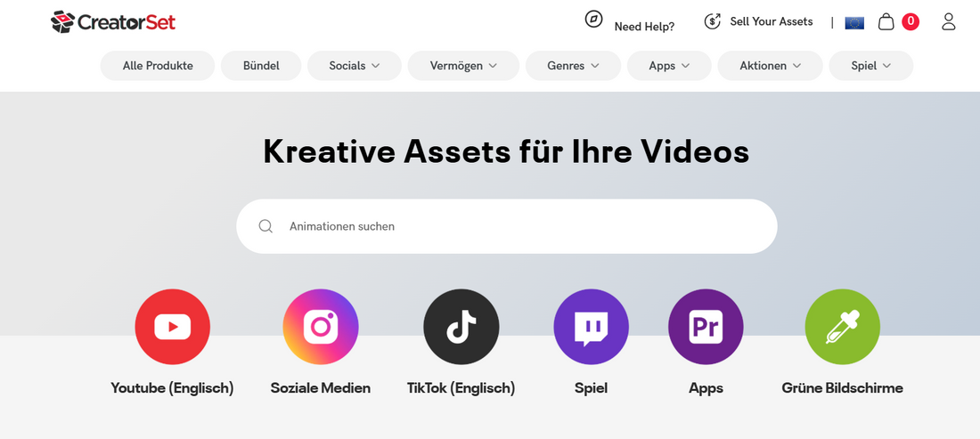The height and width of the screenshot is (439, 980).
Task: Select the Alle Produkte menu item
Action: point(158,66)
